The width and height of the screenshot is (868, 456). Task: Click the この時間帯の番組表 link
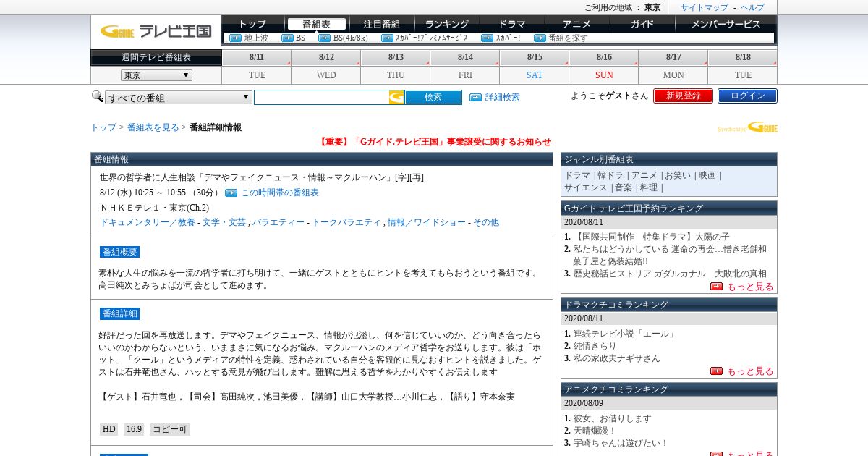pyautogui.click(x=280, y=193)
